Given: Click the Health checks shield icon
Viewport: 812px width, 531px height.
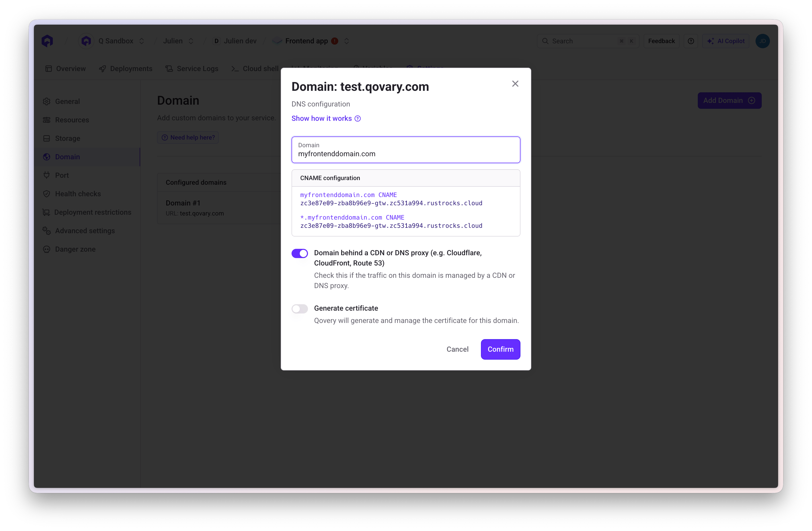Looking at the screenshot, I should click(47, 193).
